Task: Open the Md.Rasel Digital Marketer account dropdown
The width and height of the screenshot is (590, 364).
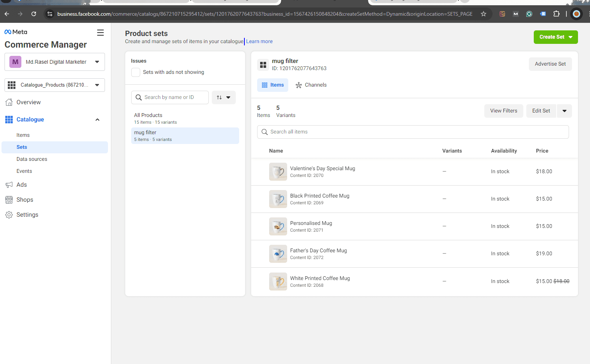Action: 55,62
